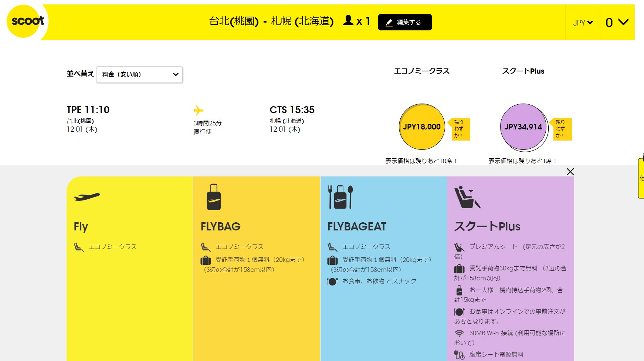Select the JPY34,914 スクートPlus fare circle
The height and width of the screenshot is (361, 644).
click(523, 127)
